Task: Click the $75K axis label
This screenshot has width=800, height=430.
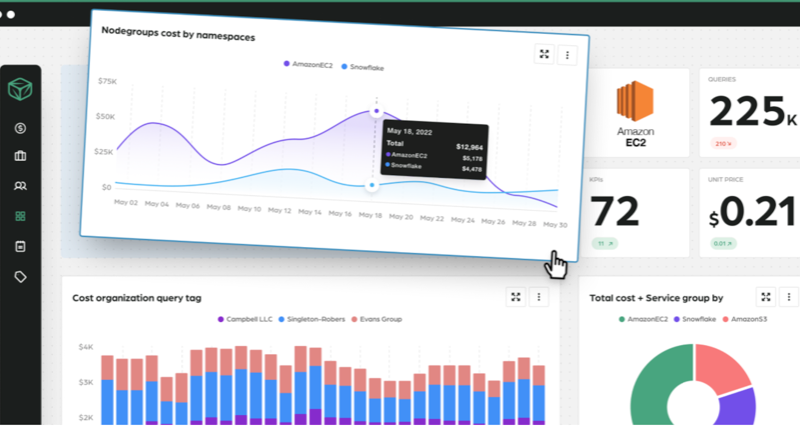Action: tap(108, 81)
